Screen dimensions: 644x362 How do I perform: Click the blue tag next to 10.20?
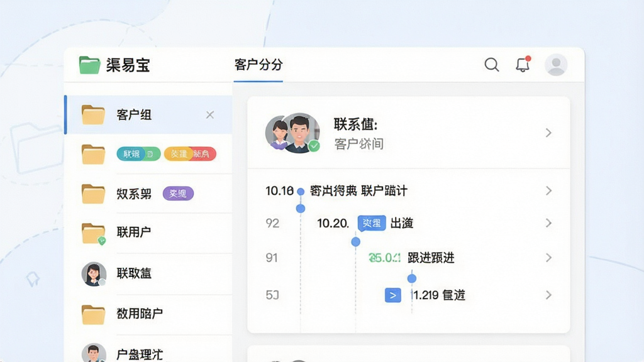click(372, 223)
